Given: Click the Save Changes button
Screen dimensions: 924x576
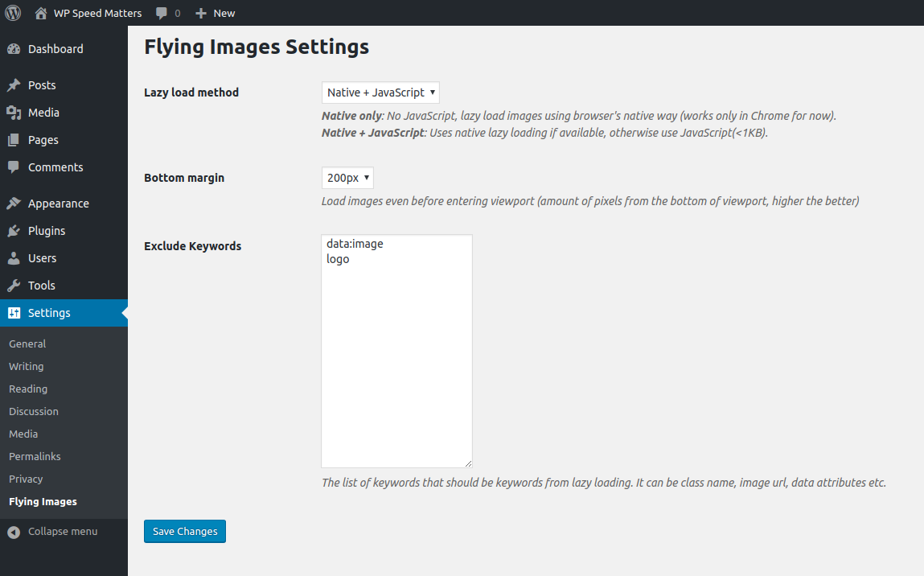Looking at the screenshot, I should pyautogui.click(x=185, y=532).
